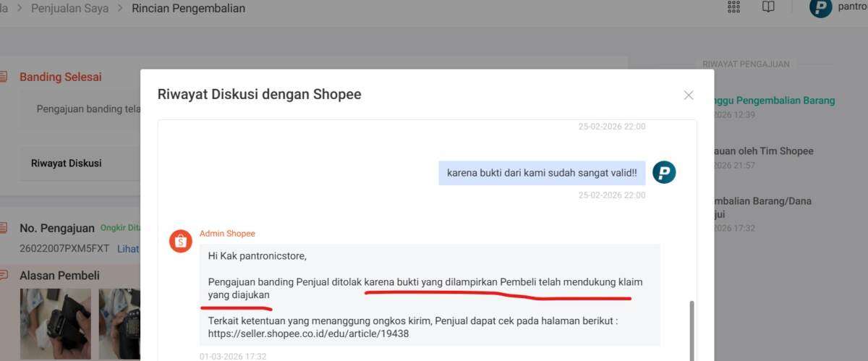Open the second buyer evidence photo
Viewport: 868px width, 361px height.
click(x=119, y=323)
